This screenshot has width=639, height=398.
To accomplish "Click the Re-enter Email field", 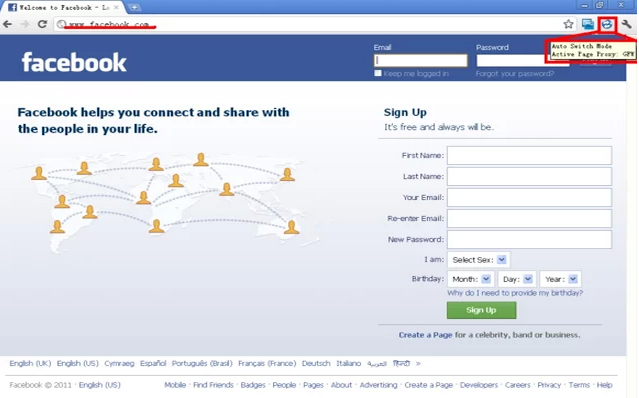I will 529,219.
